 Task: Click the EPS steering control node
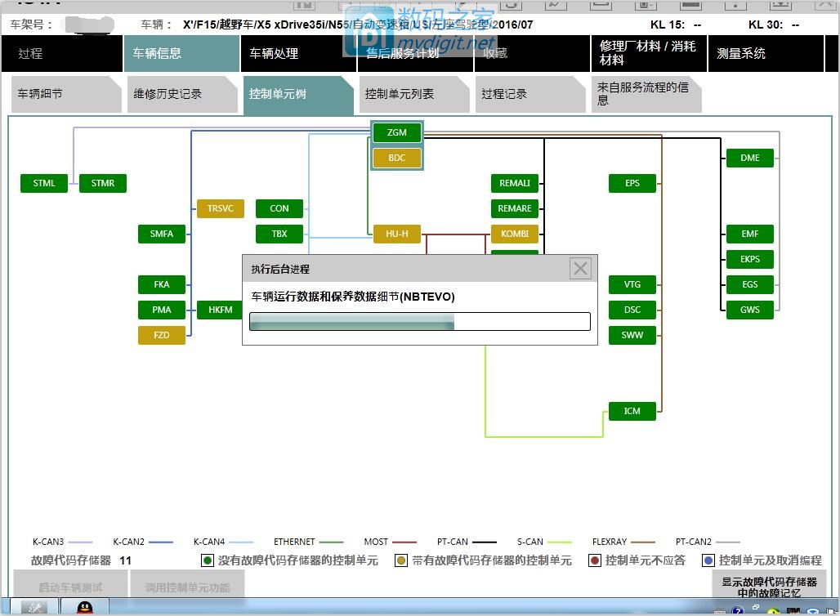tap(632, 183)
